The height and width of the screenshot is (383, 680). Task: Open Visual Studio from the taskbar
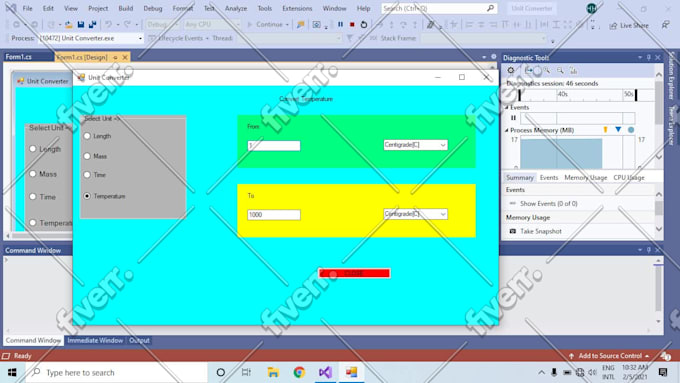click(325, 372)
